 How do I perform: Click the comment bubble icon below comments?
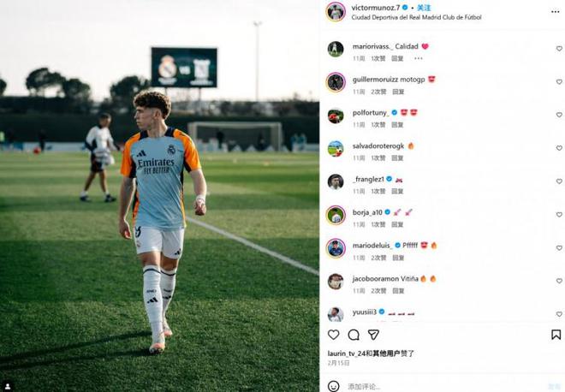point(354,335)
